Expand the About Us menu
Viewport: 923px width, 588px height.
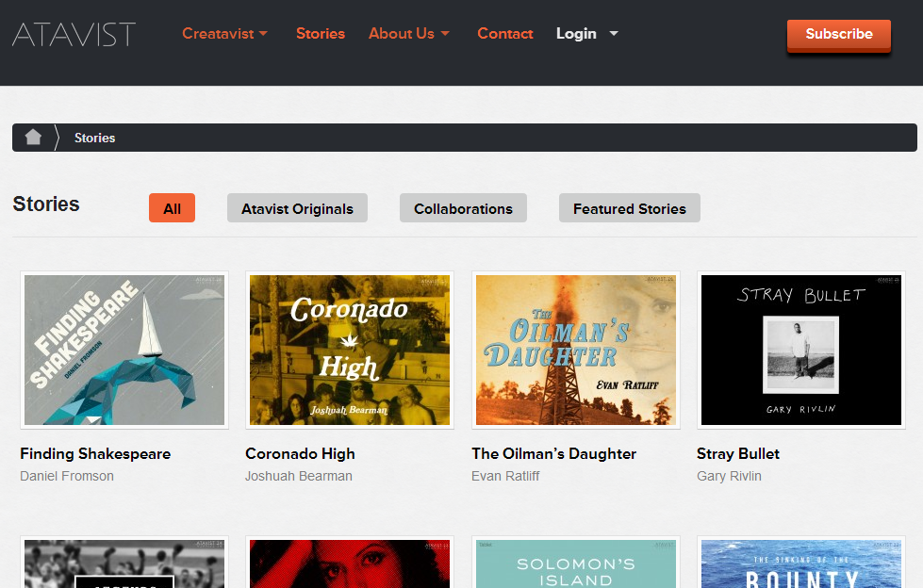[x=409, y=34]
